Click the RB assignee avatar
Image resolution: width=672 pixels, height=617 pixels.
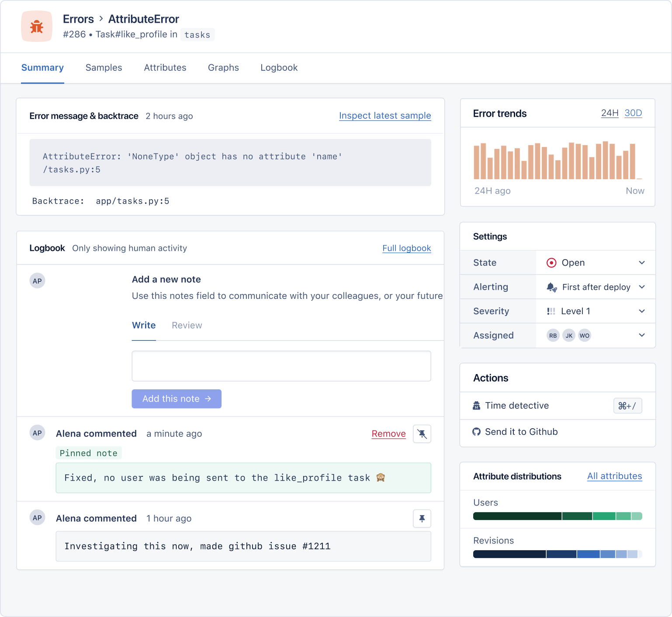(x=553, y=336)
